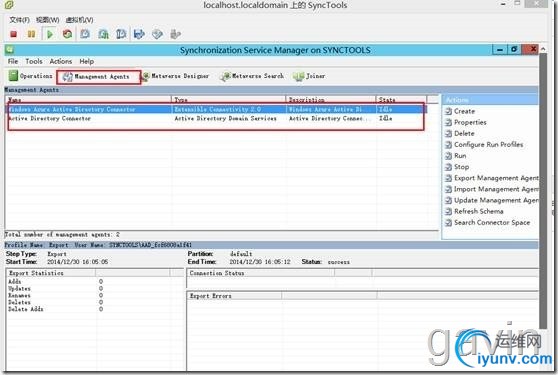Sort agents by the Type column header

click(x=228, y=100)
